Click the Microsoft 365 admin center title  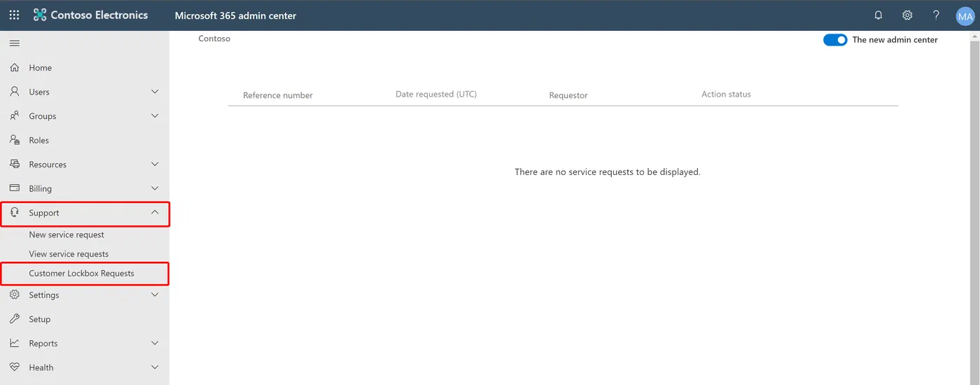[x=235, y=15]
